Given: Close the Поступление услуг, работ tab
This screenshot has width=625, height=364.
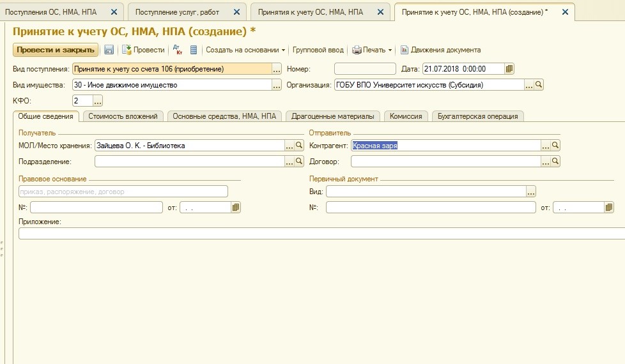Looking at the screenshot, I should pyautogui.click(x=236, y=12).
